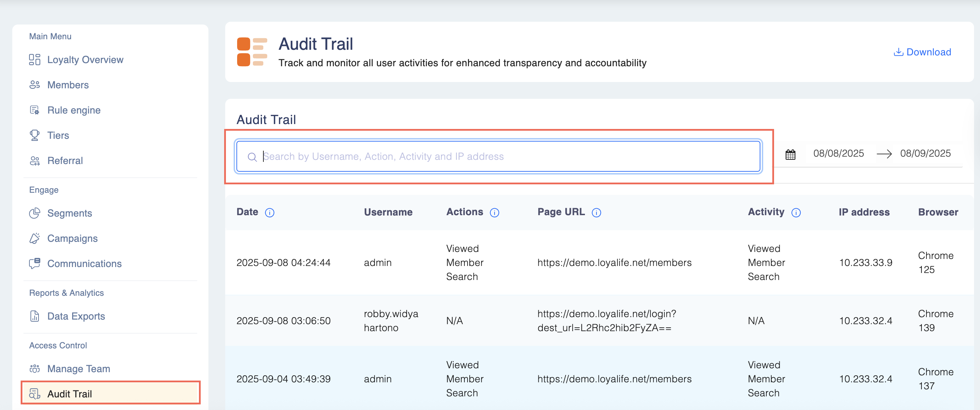Viewport: 980px width, 410px height.
Task: Click the magnifier icon in search box
Action: (x=252, y=157)
